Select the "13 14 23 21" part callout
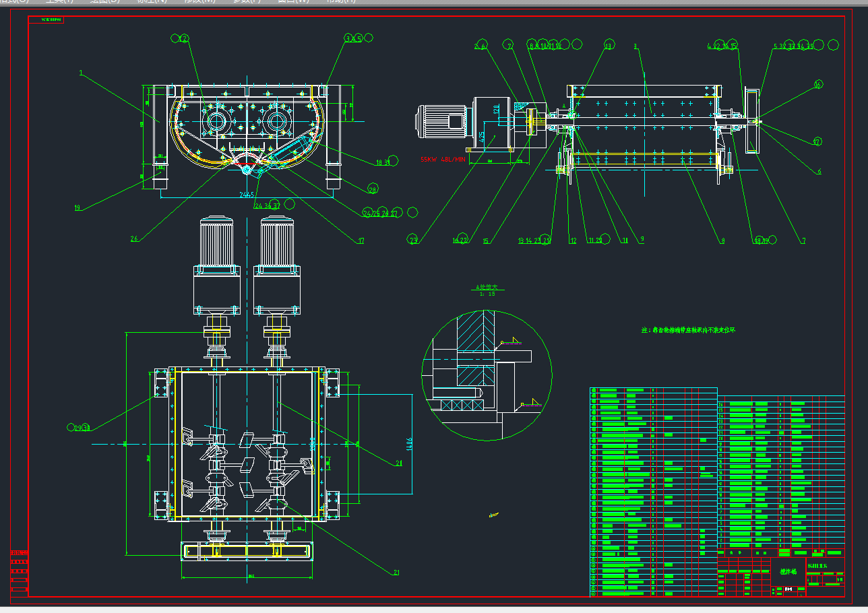This screenshot has width=868, height=613. point(534,240)
